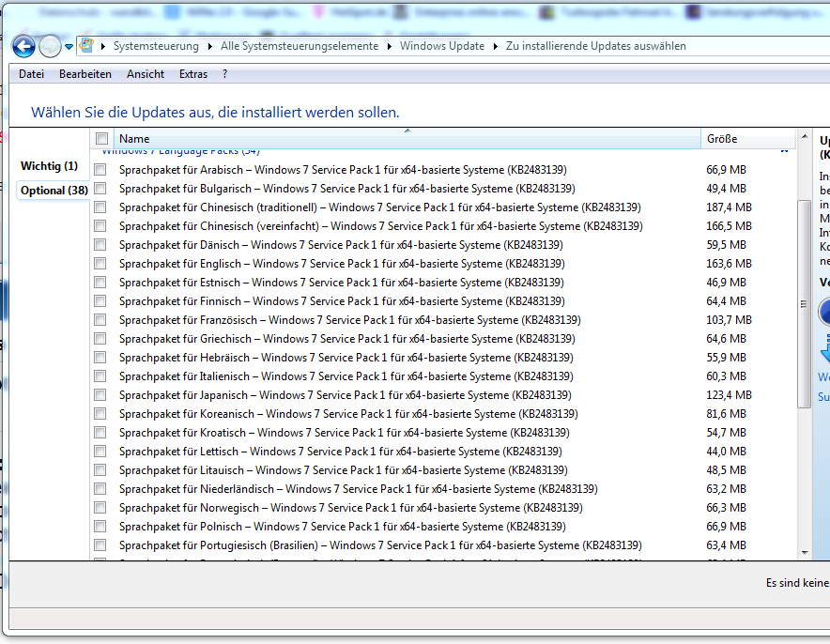This screenshot has height=644, width=830.
Task: Check Sprachpaket für Polnisch checkbox
Action: (x=100, y=527)
